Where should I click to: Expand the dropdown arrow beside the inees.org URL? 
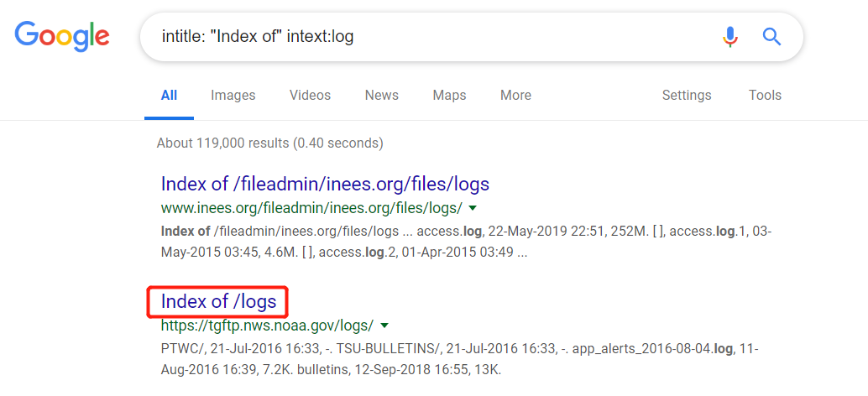(473, 208)
